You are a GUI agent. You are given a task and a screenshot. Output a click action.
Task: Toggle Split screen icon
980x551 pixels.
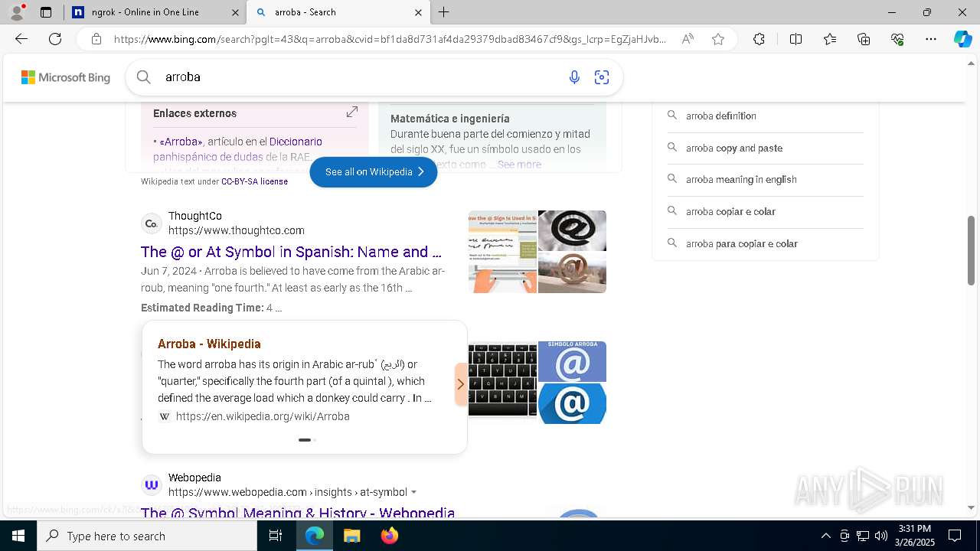pyautogui.click(x=795, y=39)
